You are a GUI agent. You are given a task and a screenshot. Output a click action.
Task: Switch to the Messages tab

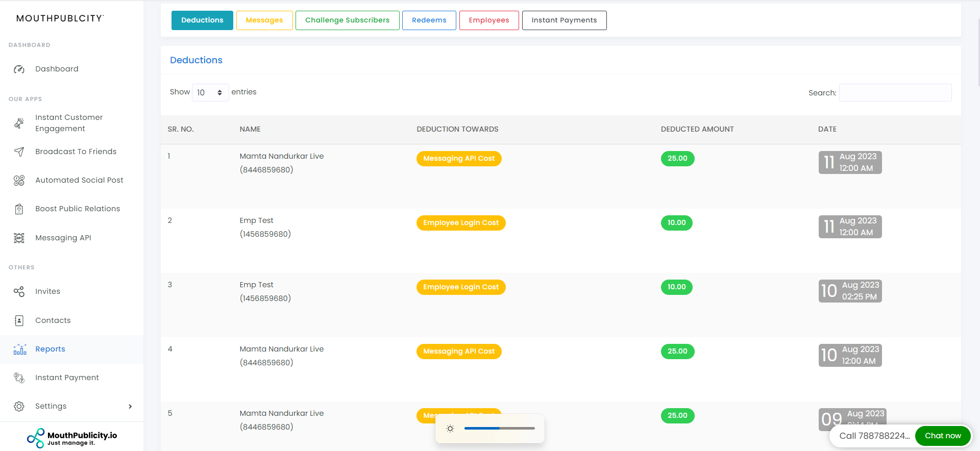(264, 20)
